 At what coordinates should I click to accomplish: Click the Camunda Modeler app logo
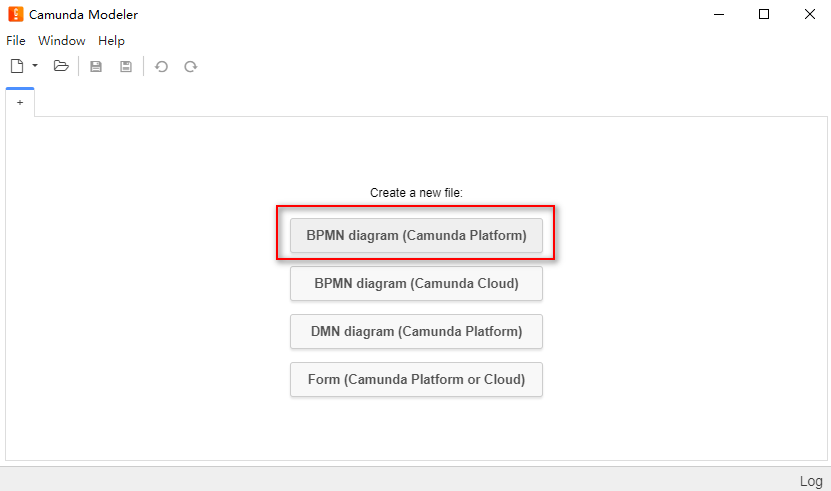(x=16, y=14)
